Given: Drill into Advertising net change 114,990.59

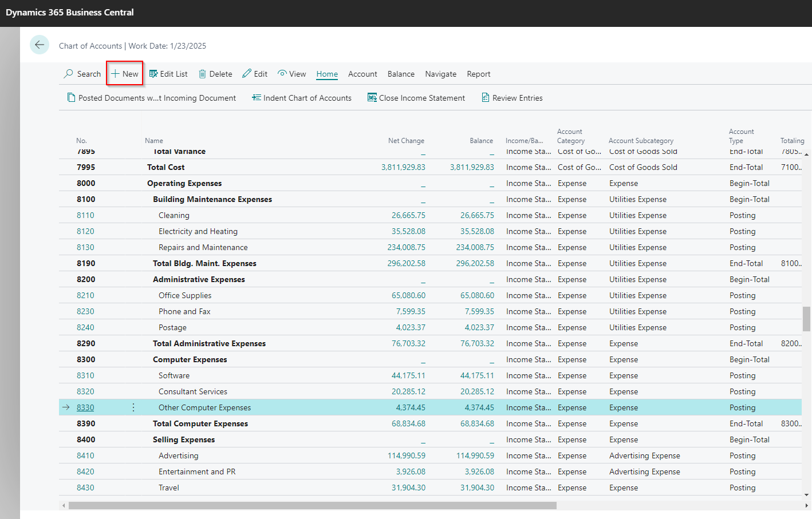Looking at the screenshot, I should [x=406, y=455].
